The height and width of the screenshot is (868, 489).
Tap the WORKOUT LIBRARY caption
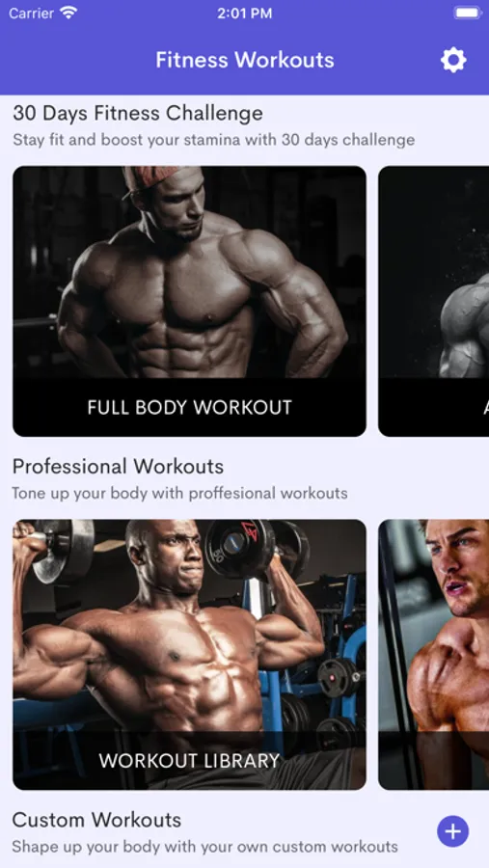pos(189,760)
